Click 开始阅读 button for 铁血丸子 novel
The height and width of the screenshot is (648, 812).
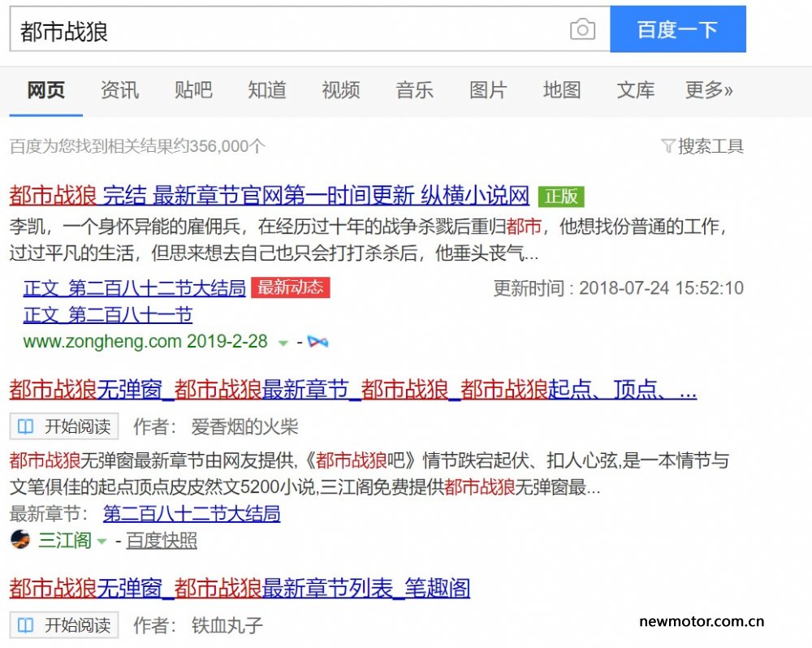pos(64,625)
